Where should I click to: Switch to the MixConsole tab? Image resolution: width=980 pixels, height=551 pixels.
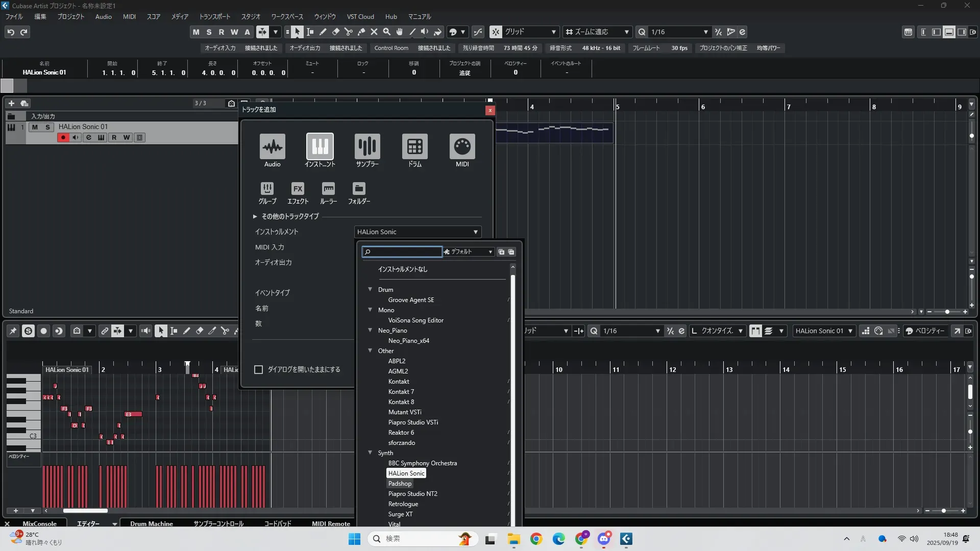(39, 523)
